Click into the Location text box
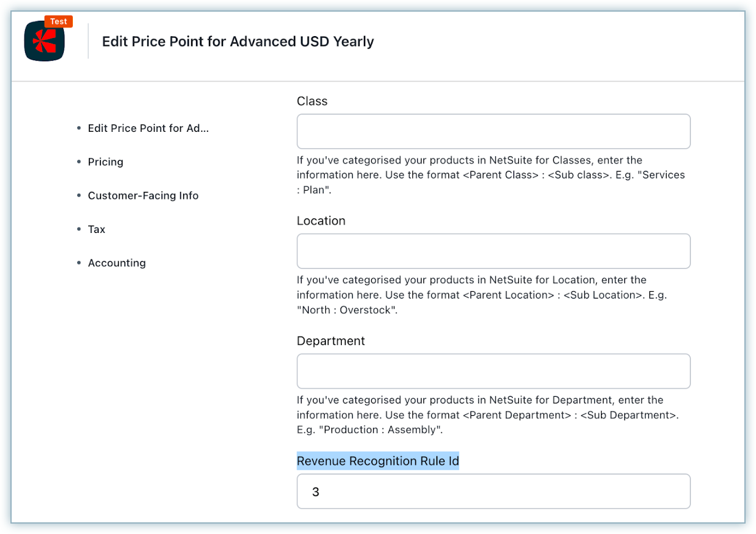The image size is (756, 534). (493, 251)
